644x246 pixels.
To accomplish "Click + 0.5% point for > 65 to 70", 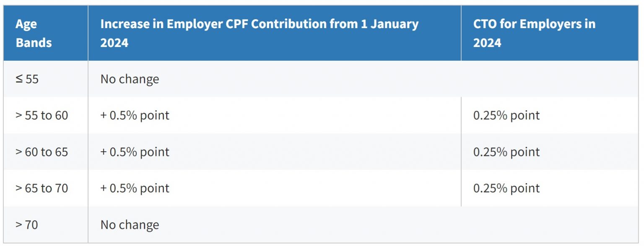I will (135, 188).
